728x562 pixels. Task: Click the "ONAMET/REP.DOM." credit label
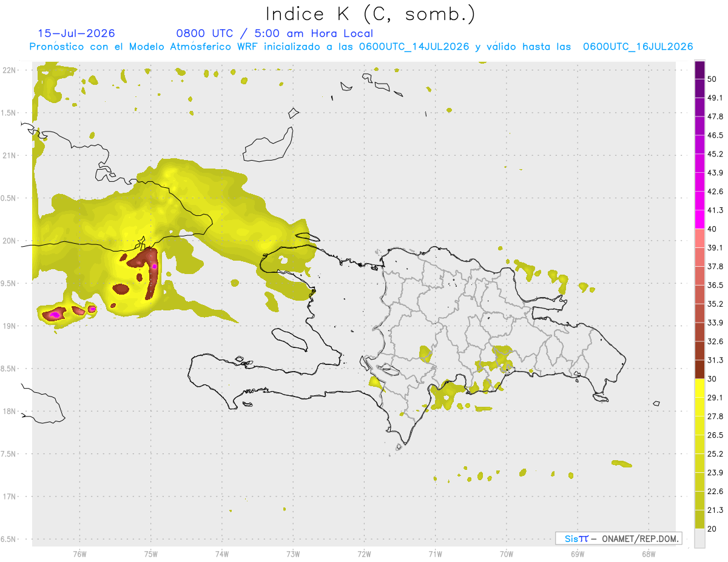(640, 538)
